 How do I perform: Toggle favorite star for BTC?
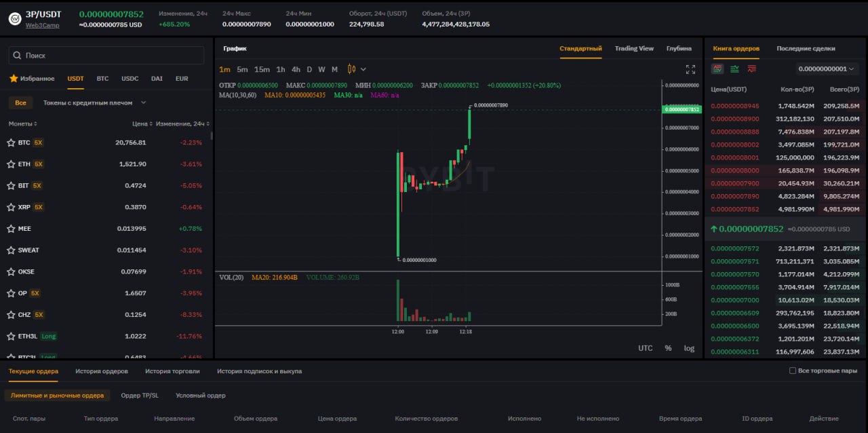click(11, 143)
